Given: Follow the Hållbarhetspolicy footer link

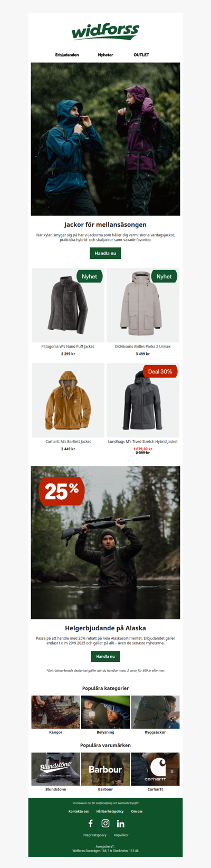Looking at the screenshot, I should [110, 811].
